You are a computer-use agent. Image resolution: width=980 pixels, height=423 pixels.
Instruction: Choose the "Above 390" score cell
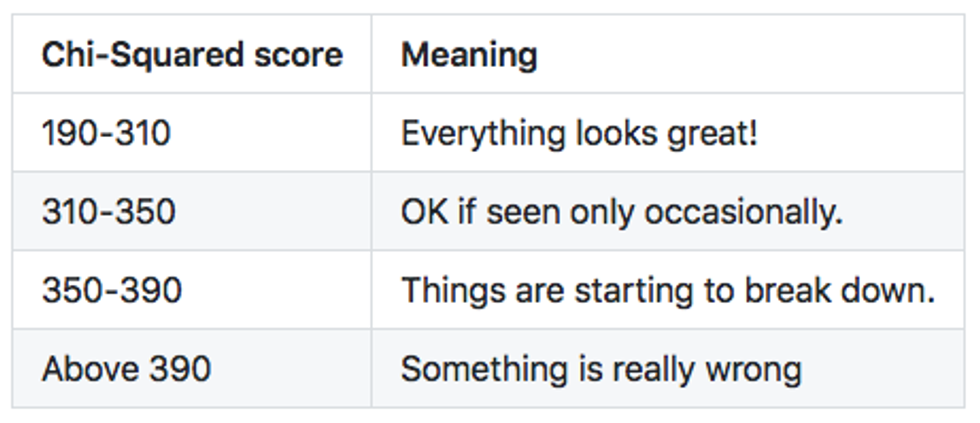pyautogui.click(x=126, y=369)
